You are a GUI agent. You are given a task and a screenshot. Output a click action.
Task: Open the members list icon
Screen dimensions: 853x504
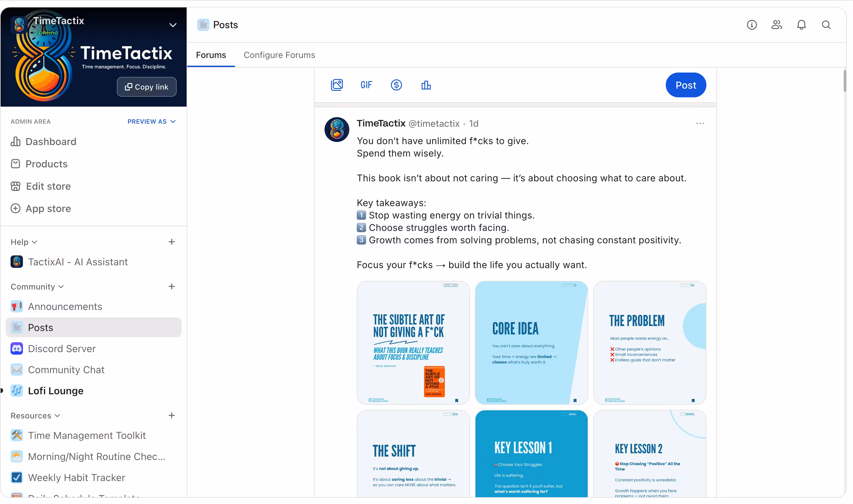coord(777,25)
